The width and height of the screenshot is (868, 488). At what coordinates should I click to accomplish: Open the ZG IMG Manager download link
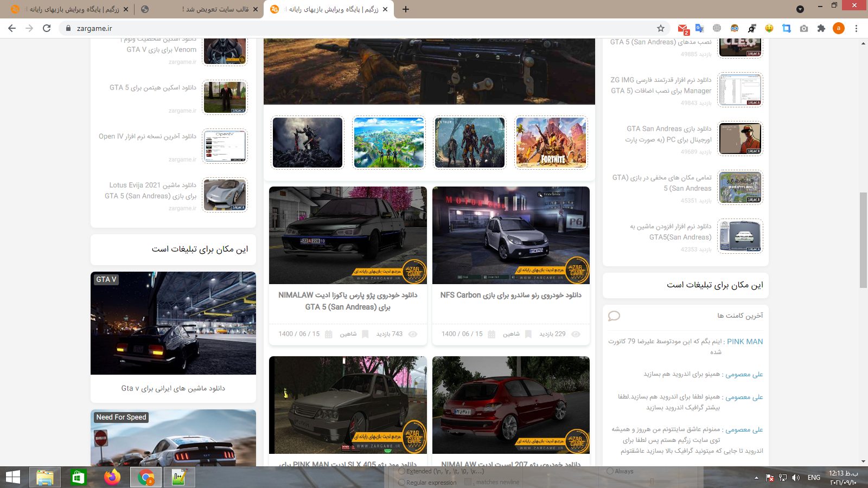[661, 85]
